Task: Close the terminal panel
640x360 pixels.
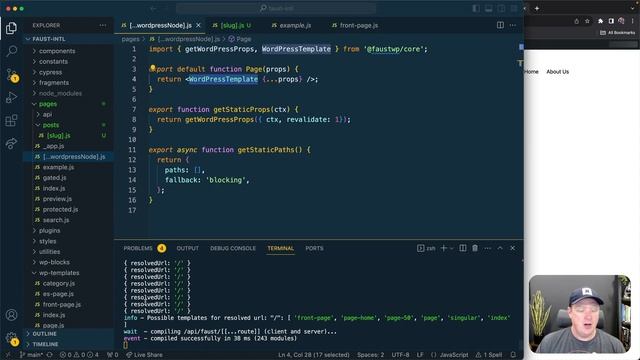Action: (513, 248)
